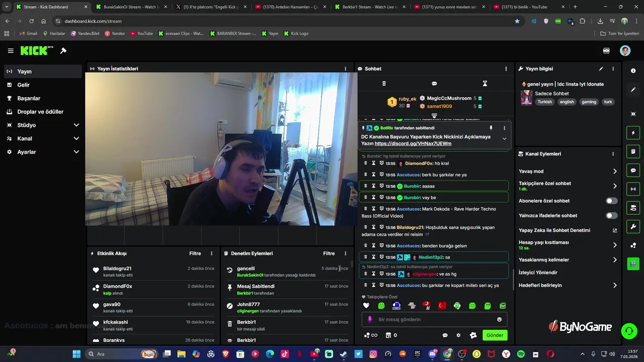Open Denetim Eylemleri panel three-dot menu
Image resolution: width=644 pixels, height=362 pixels.
tap(345, 253)
